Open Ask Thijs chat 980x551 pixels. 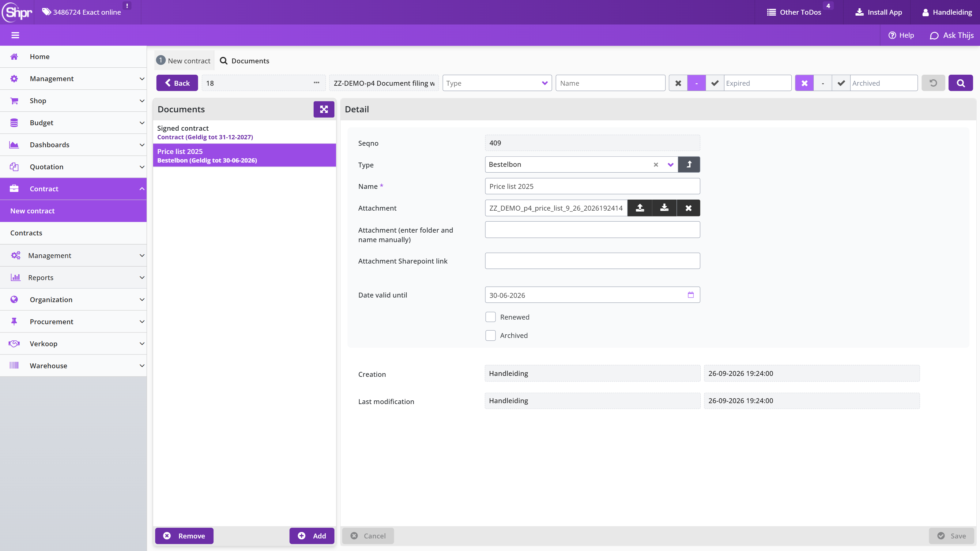(952, 36)
